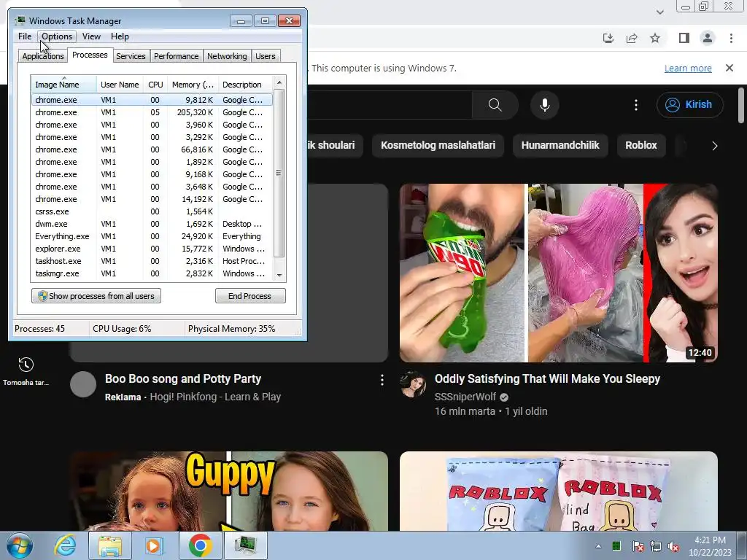
Task: Open Task Manager Options menu
Action: coord(57,36)
